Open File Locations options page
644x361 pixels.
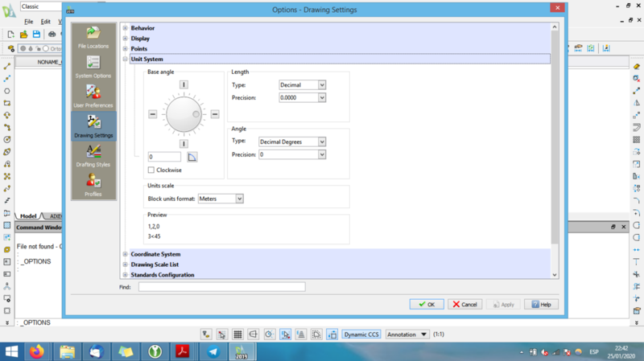(x=93, y=37)
